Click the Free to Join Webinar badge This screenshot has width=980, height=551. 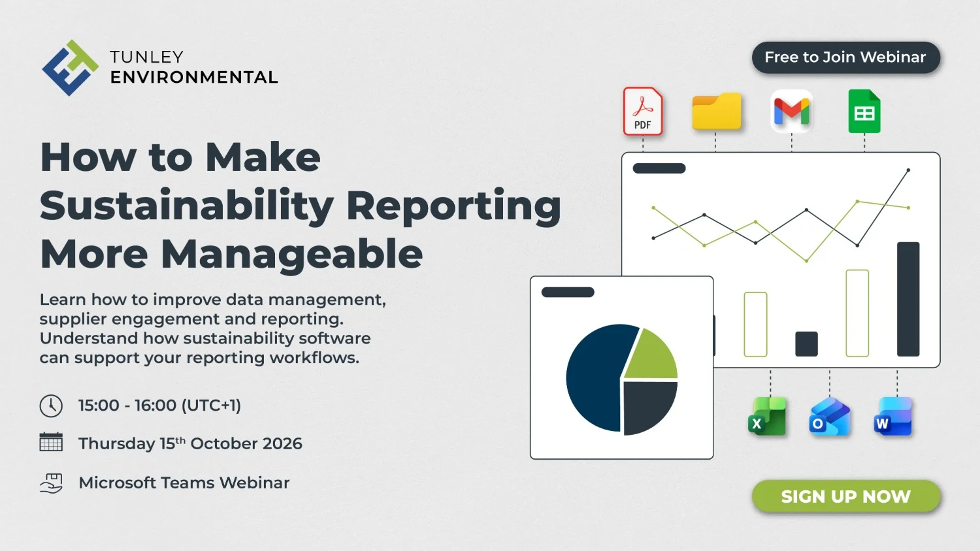click(x=846, y=57)
